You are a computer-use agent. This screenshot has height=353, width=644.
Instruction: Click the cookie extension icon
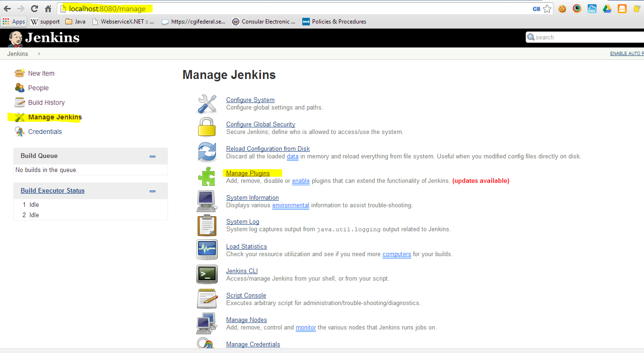click(562, 8)
